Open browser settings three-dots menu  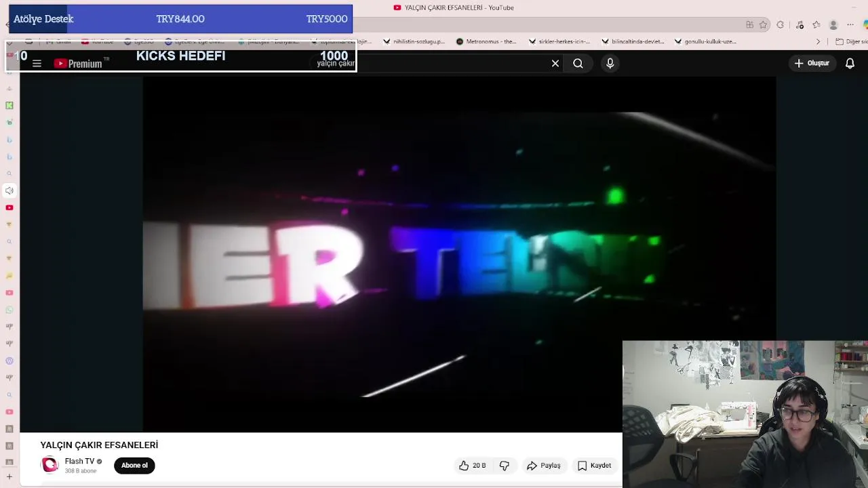coord(850,25)
